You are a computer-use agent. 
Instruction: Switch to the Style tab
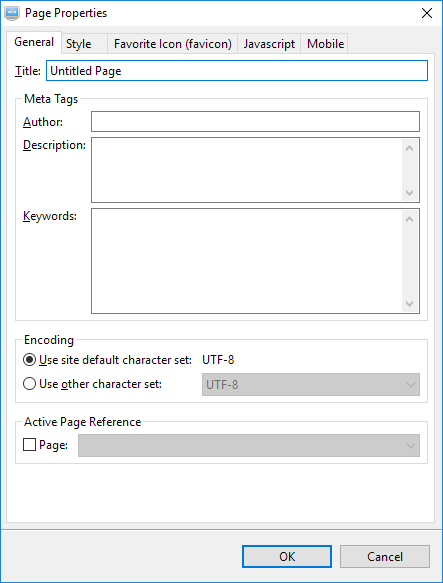point(78,44)
